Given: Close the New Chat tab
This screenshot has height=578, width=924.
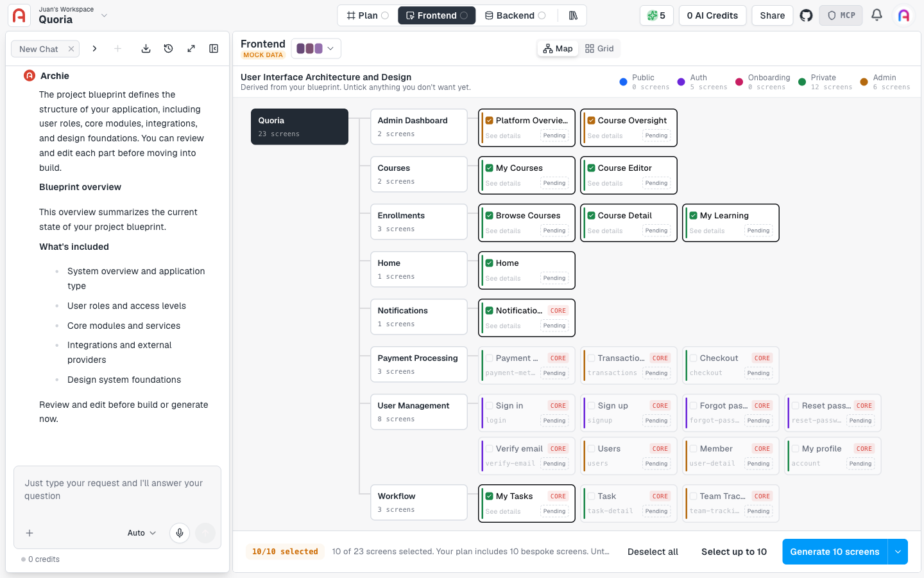Looking at the screenshot, I should [x=71, y=49].
